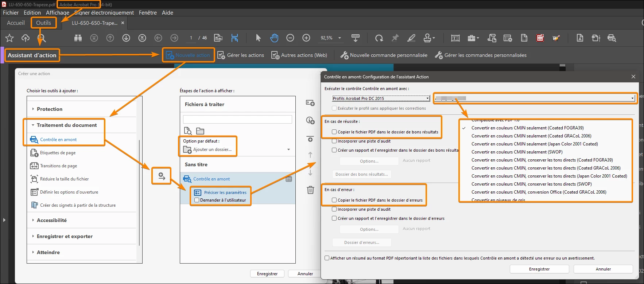Check Incorporer une piste d'audit under En cas de réussite
This screenshot has height=284, width=644.
(x=334, y=141)
